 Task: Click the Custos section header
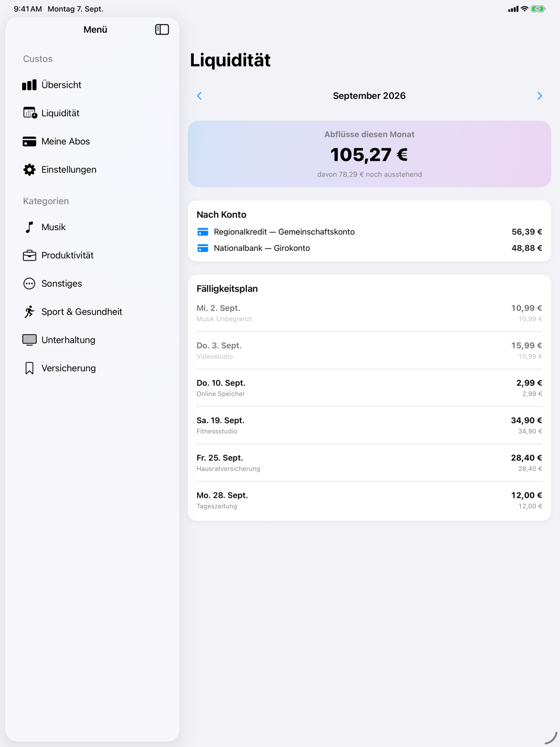point(38,59)
